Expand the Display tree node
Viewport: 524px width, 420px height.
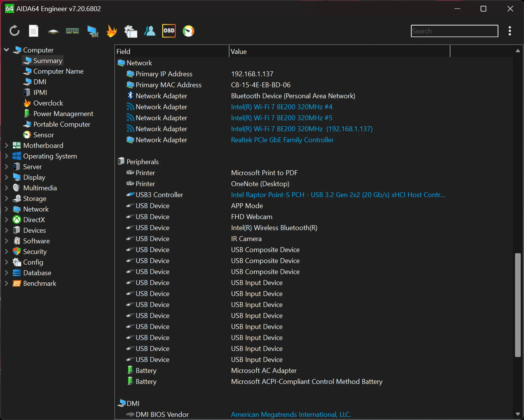pos(7,177)
